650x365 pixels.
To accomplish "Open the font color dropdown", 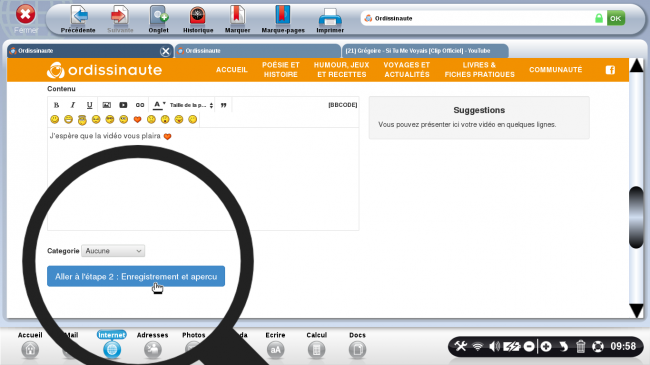I will click(x=159, y=105).
